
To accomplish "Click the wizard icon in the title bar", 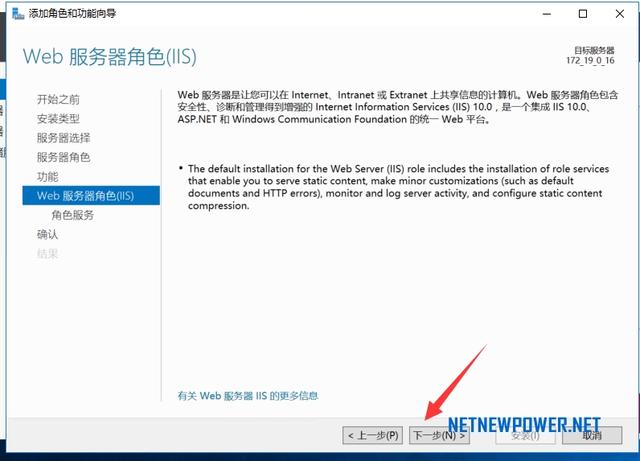I will tap(18, 13).
